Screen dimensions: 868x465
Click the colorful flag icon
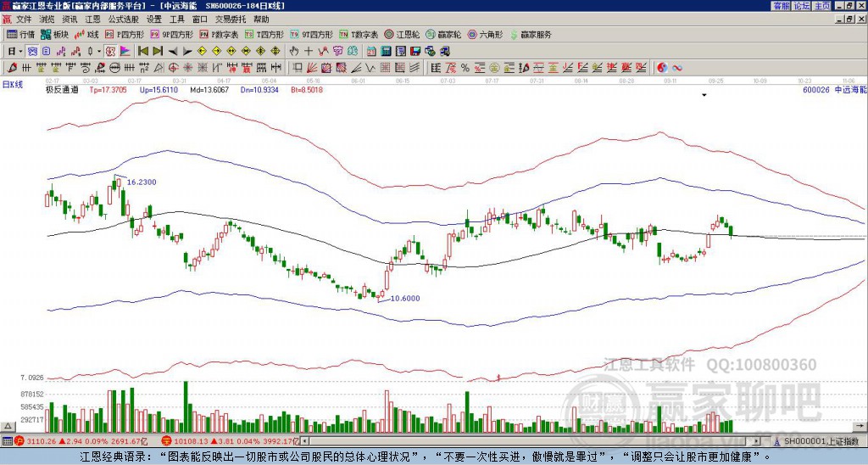[125, 52]
